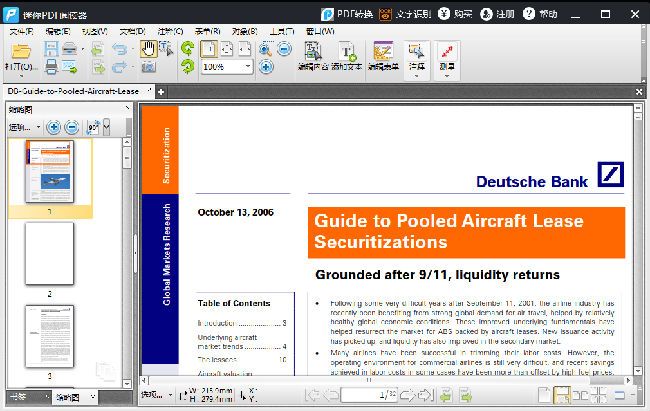Open the 文件 menu

coord(21,31)
